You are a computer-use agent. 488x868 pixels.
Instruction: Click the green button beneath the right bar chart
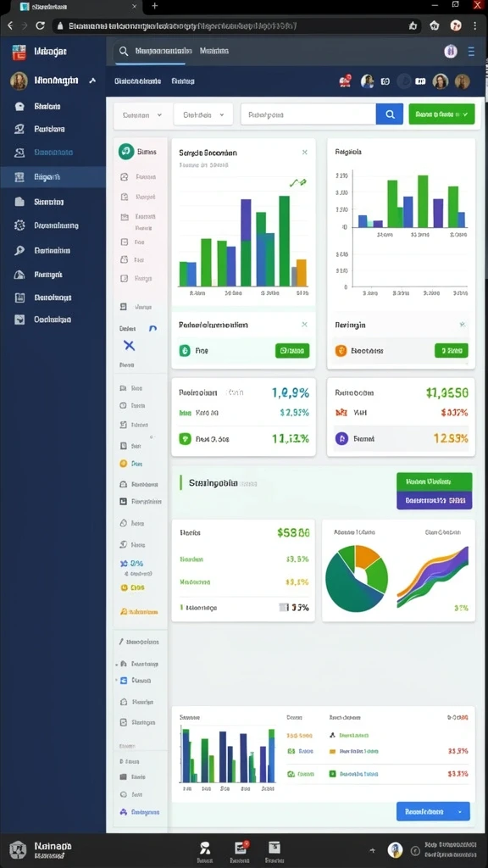coord(452,350)
